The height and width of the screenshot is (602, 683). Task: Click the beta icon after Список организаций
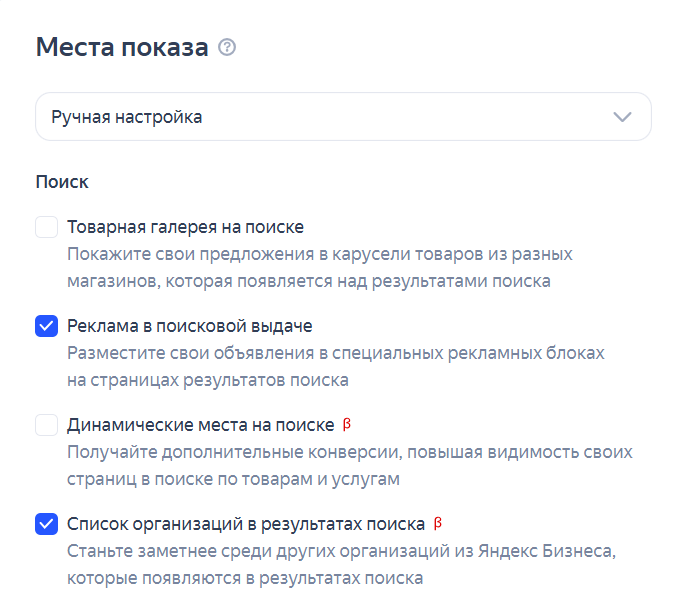click(x=438, y=523)
